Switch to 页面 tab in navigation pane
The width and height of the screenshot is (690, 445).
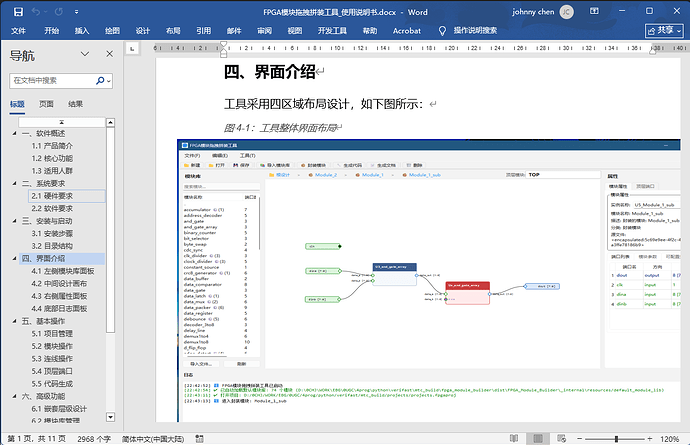pyautogui.click(x=46, y=104)
